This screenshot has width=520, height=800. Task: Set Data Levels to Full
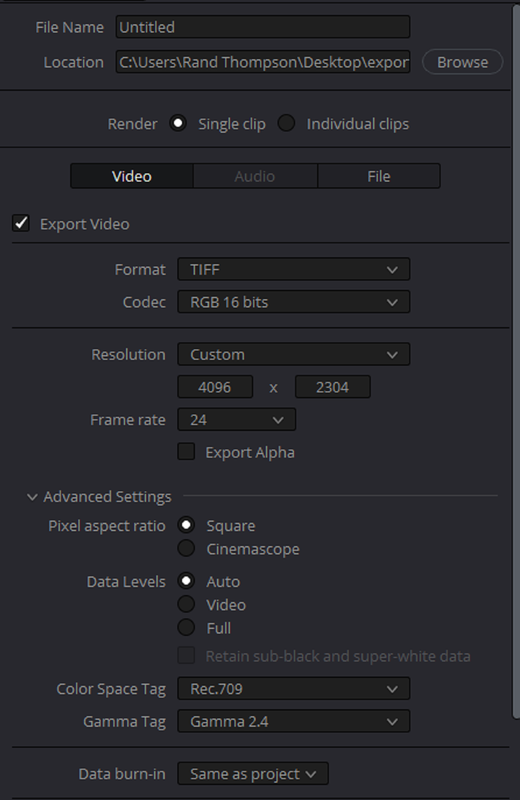186,627
